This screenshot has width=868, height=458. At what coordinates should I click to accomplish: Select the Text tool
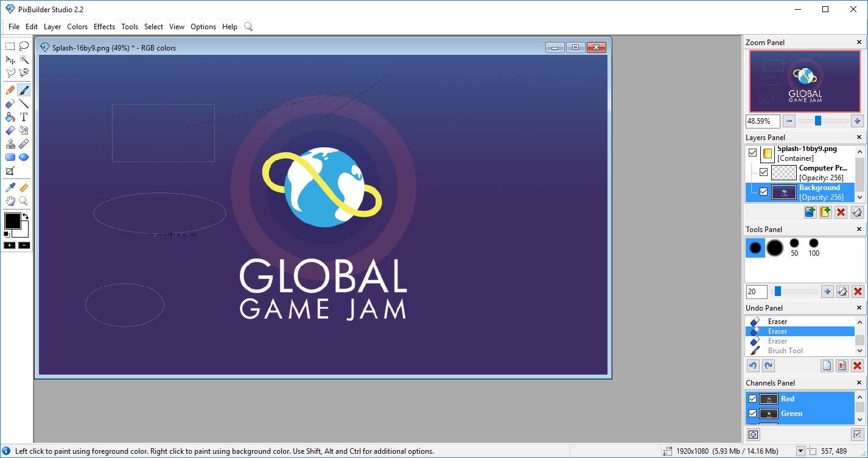(x=24, y=117)
